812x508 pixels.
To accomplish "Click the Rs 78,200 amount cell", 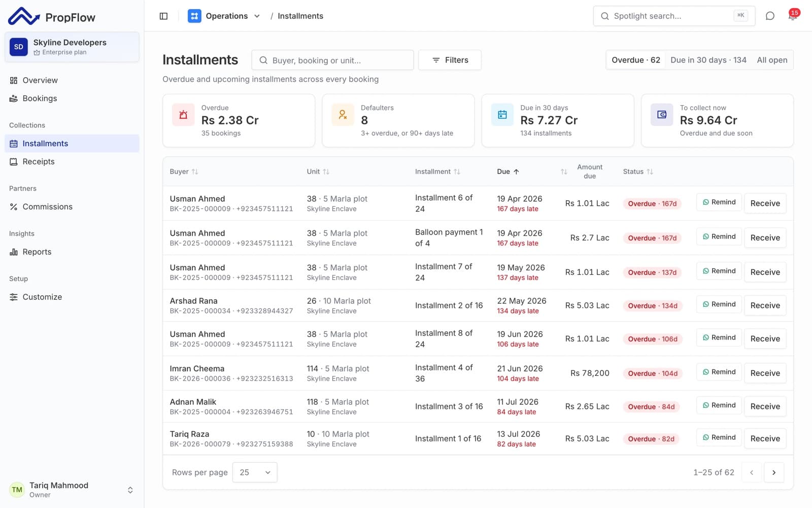I will [590, 373].
